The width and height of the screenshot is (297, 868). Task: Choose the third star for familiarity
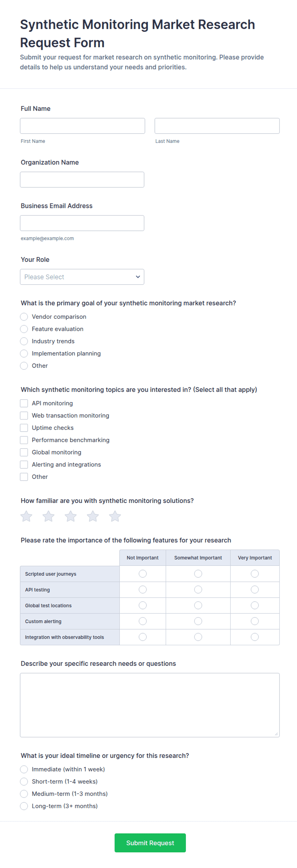point(71,516)
